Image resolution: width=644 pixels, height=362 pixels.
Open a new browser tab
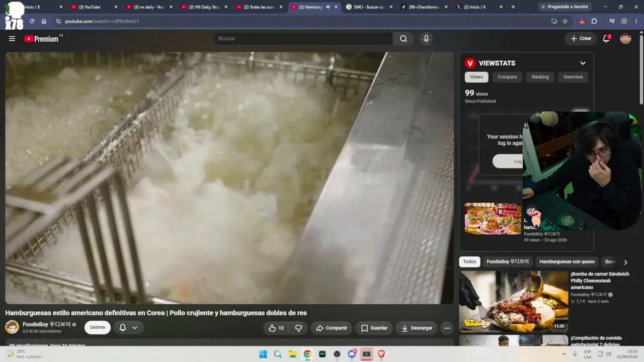pos(513,7)
